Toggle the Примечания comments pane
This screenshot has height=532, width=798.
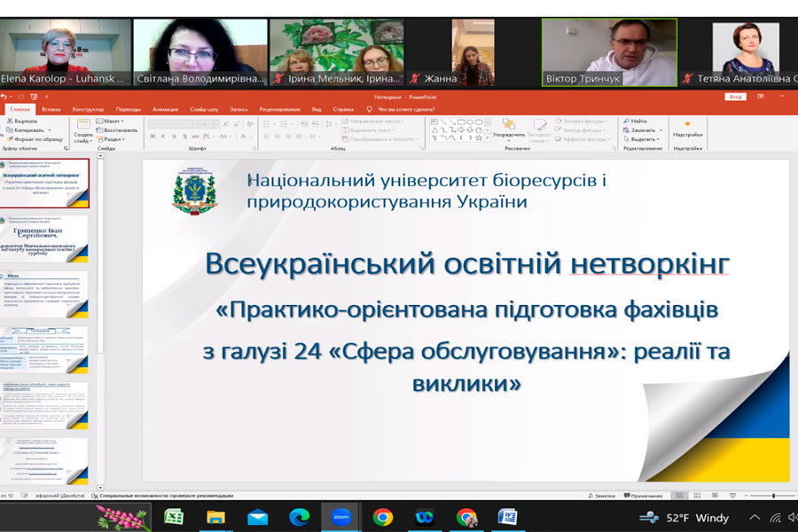643,496
